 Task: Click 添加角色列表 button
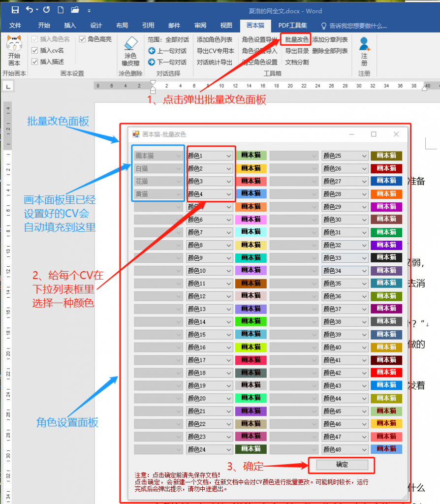click(215, 39)
